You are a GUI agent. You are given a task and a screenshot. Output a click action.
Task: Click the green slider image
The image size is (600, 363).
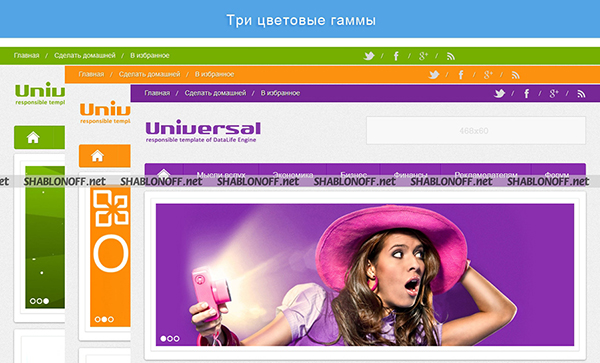[45, 237]
